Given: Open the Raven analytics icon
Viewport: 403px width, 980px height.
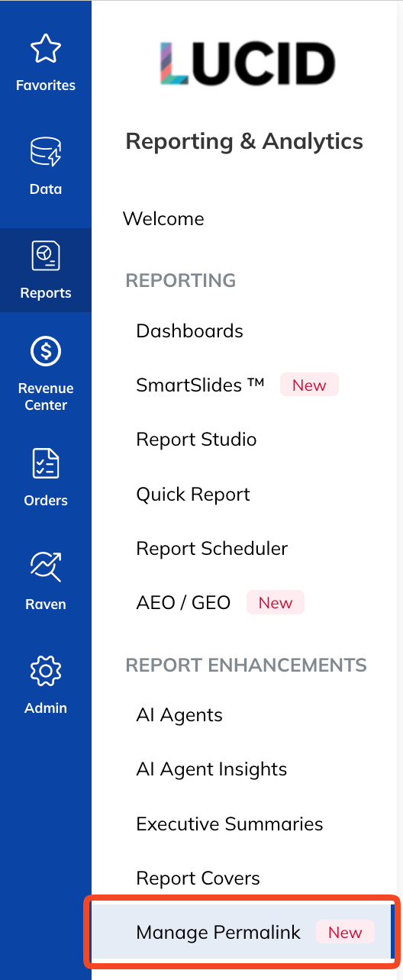Looking at the screenshot, I should coord(46,567).
